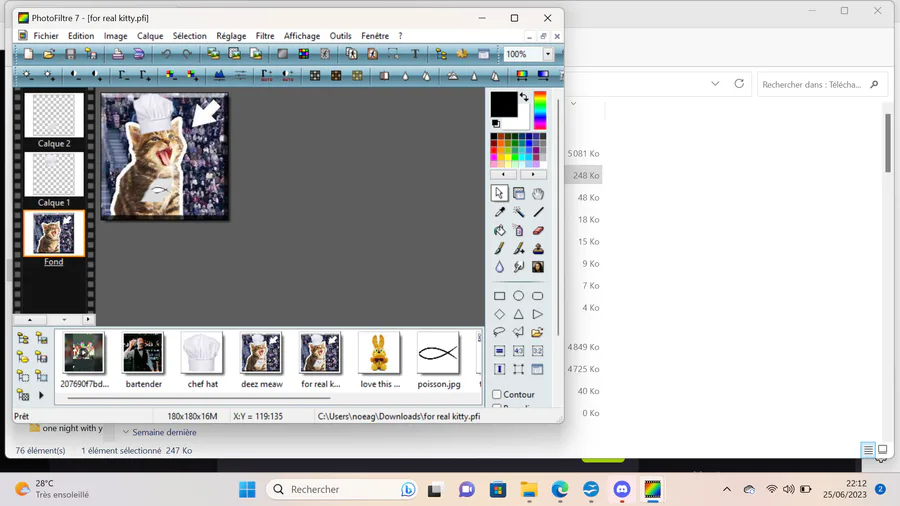Select the Smudge finger tool
Image resolution: width=900 pixels, height=506 pixels.
[518, 267]
